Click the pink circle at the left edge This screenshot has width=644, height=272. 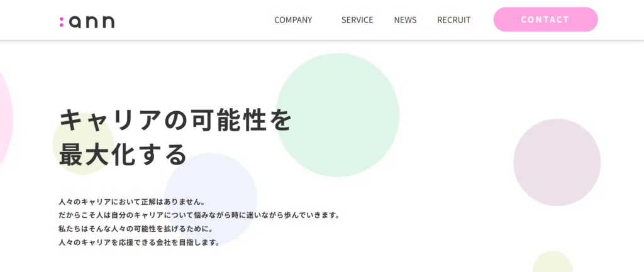pos(4,119)
